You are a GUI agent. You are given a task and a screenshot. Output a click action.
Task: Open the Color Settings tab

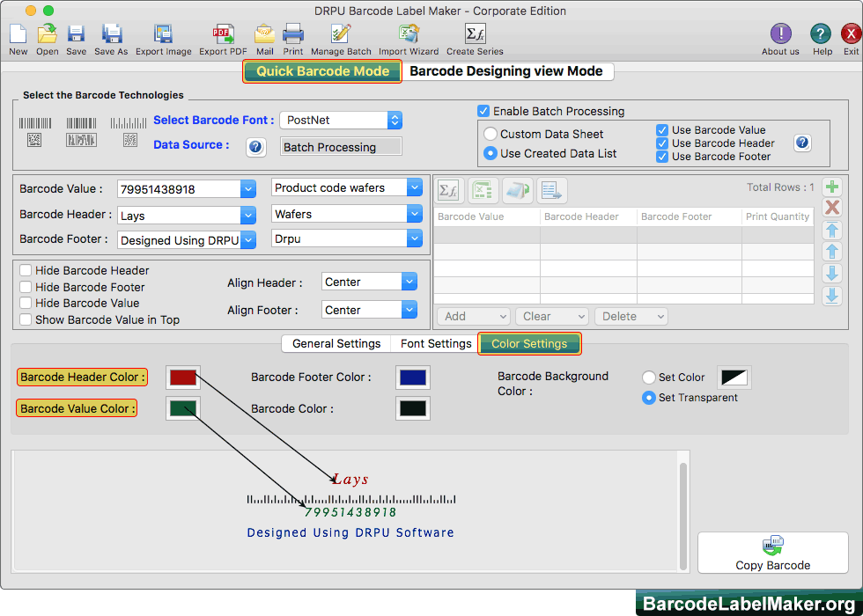pyautogui.click(x=529, y=344)
